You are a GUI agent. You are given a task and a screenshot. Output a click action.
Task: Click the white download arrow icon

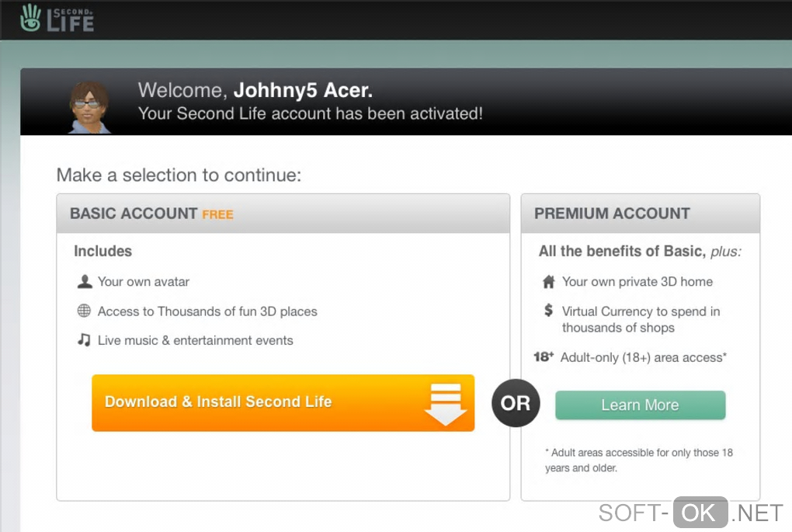tap(445, 403)
